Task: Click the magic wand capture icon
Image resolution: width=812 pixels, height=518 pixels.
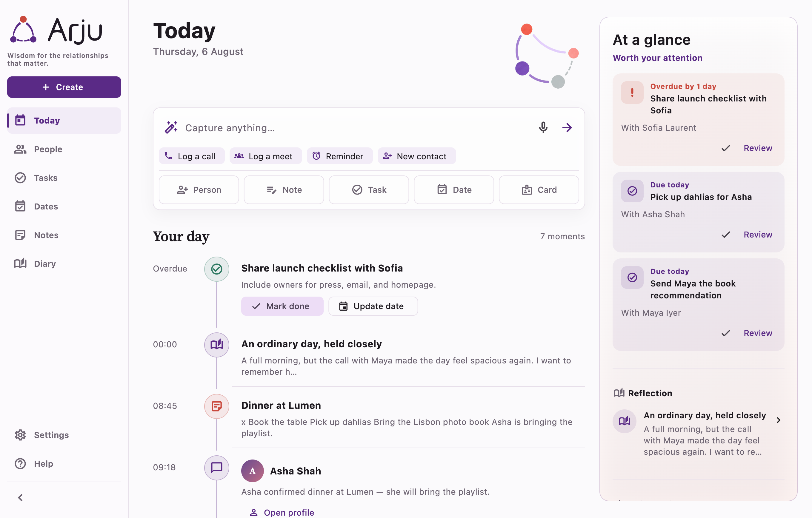Action: [x=171, y=127]
